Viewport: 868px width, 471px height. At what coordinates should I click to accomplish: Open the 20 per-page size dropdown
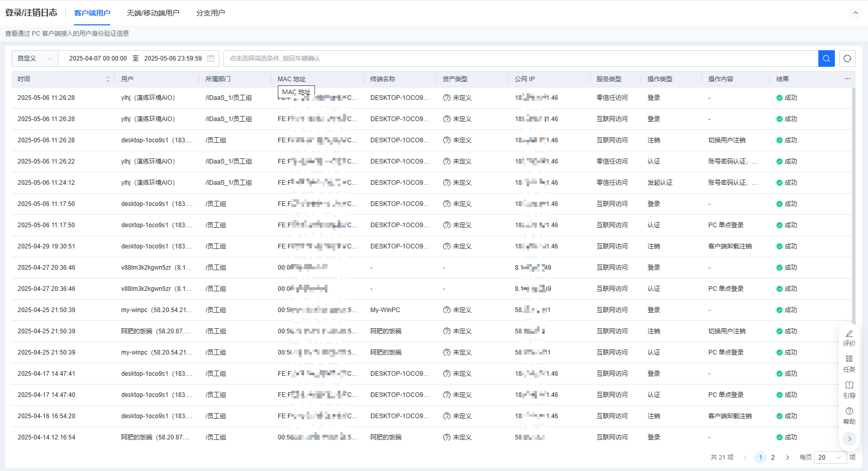pyautogui.click(x=830, y=458)
